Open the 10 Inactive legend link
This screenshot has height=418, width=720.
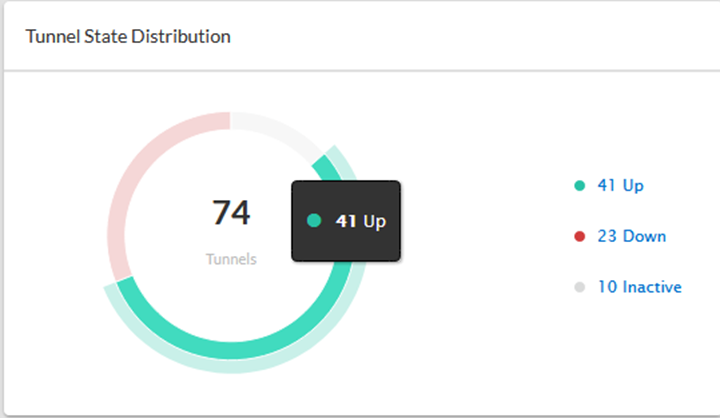pos(639,288)
